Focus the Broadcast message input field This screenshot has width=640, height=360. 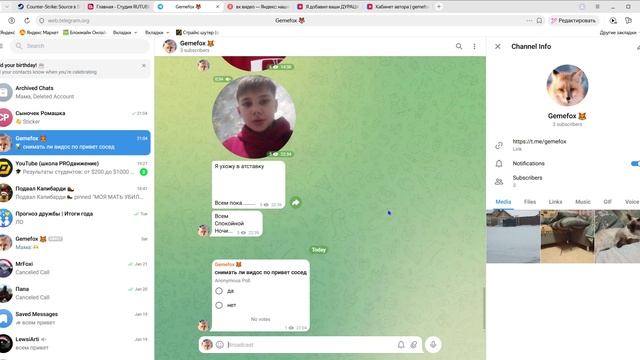click(310, 345)
